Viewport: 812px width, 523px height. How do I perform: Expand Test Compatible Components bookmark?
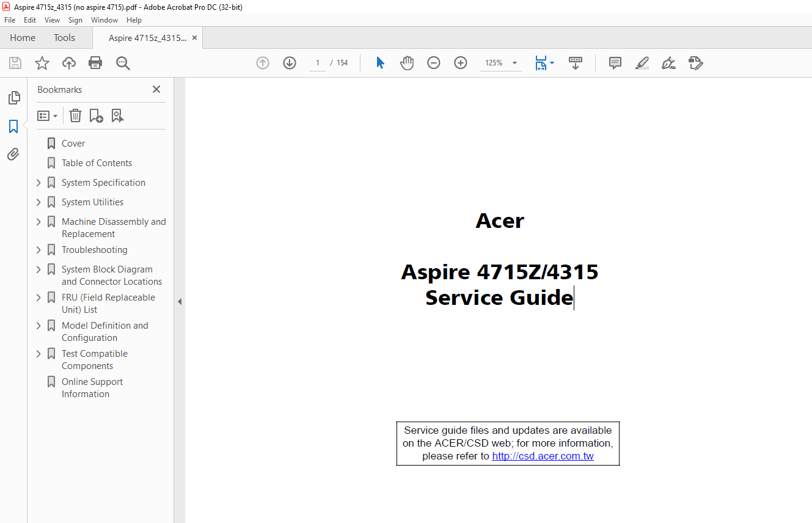click(38, 354)
